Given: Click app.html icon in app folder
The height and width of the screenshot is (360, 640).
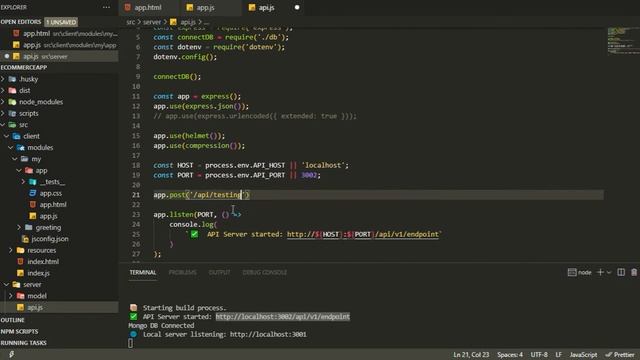Looking at the screenshot, I should click(x=33, y=204).
